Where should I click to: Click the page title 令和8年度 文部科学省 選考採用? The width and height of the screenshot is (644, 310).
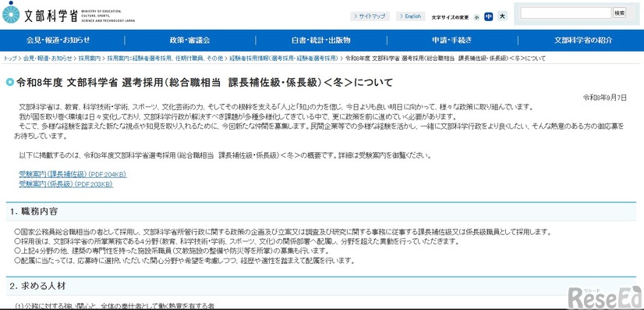point(204,83)
